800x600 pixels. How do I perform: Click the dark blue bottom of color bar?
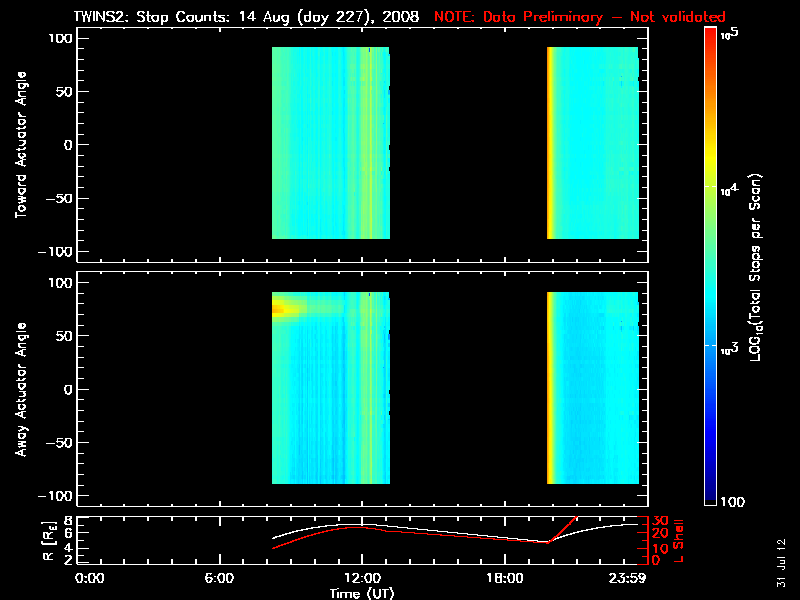coord(710,495)
